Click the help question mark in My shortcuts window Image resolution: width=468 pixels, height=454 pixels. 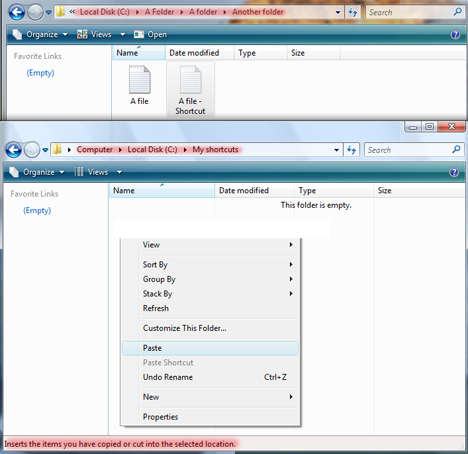pos(454,172)
